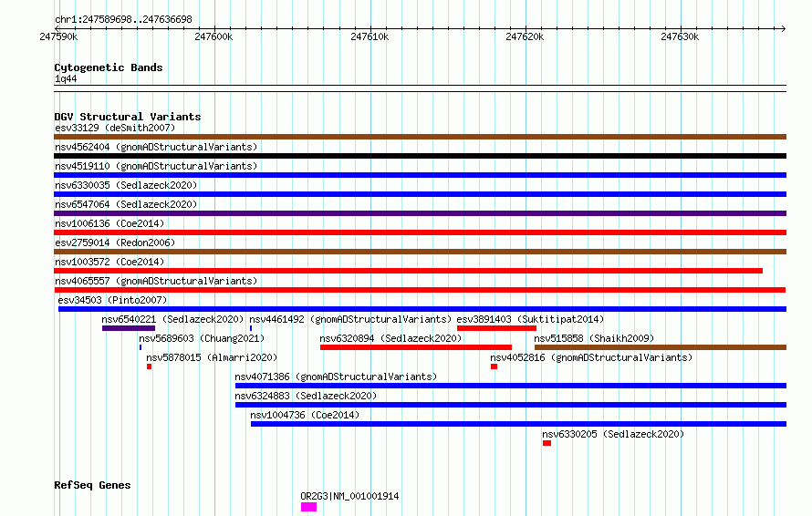Select the 1q44 cytogenetic band label
The width and height of the screenshot is (812, 516).
coord(66,78)
